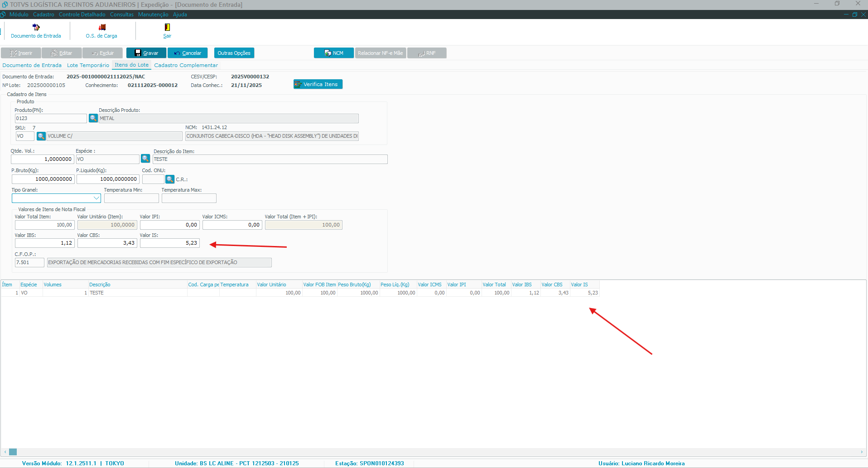Viewport: 868px width, 468px height.
Task: Click the Verifica Itens button
Action: coord(318,84)
